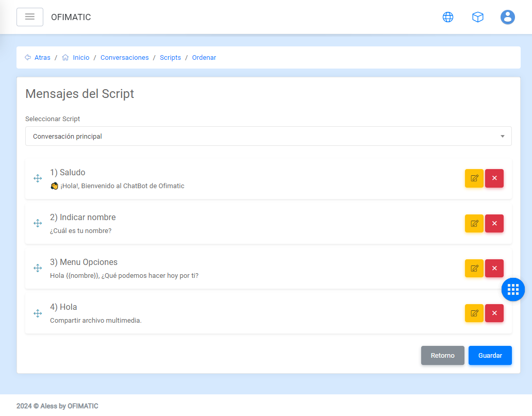Screen dimensions: 532x416
Task: Expand the Seleccionar Script dropdown
Action: [268, 137]
